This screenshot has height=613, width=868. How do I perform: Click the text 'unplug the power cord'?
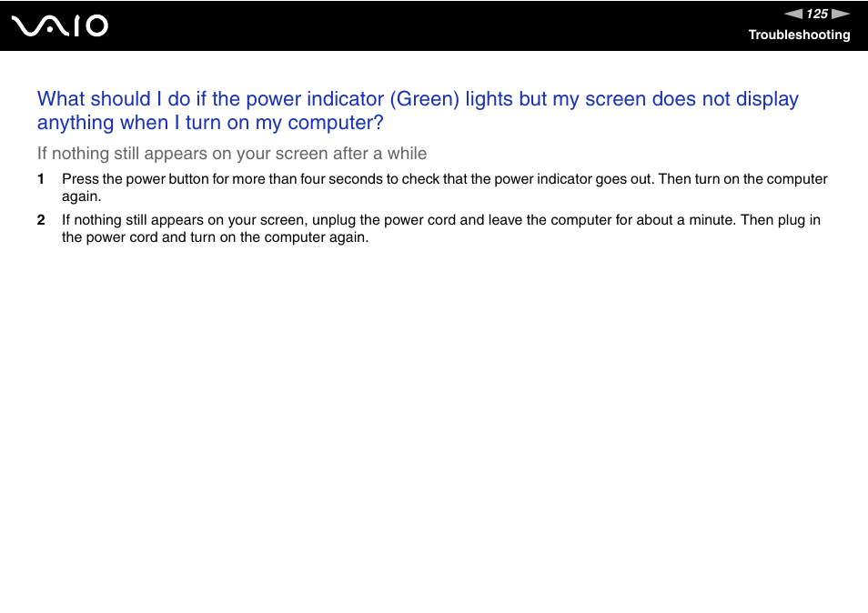[384, 220]
